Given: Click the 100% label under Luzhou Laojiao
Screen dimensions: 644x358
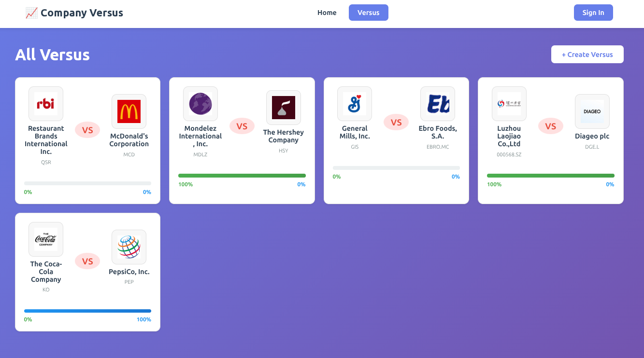Looking at the screenshot, I should (494, 185).
